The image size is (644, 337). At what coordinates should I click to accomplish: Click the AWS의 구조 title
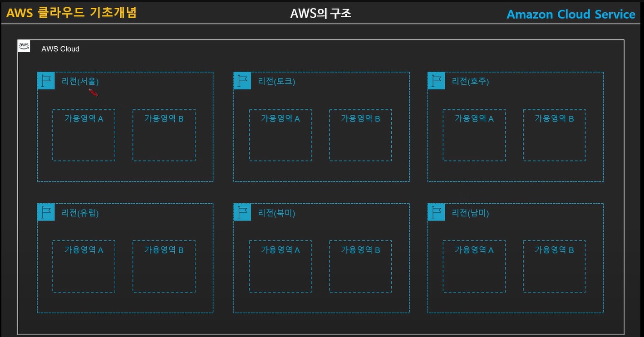321,14
